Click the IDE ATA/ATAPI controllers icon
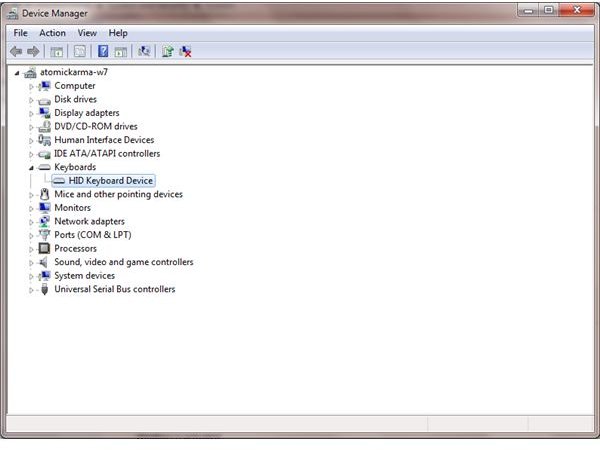 44,154
